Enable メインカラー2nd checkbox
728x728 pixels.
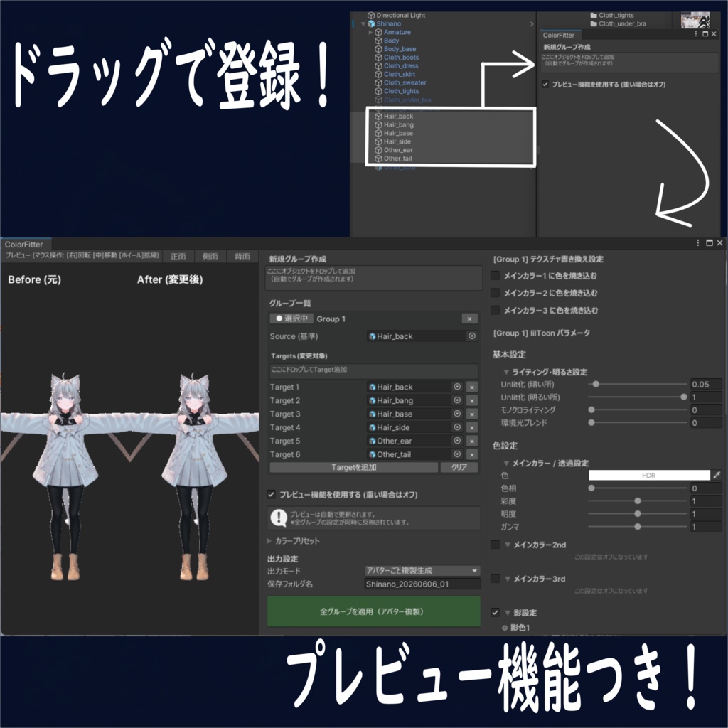[x=496, y=544]
